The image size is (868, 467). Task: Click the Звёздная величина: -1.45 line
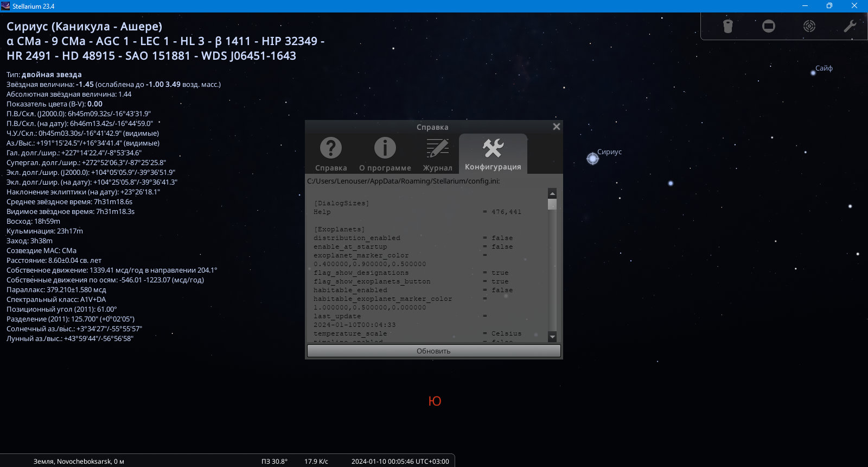pyautogui.click(x=113, y=84)
